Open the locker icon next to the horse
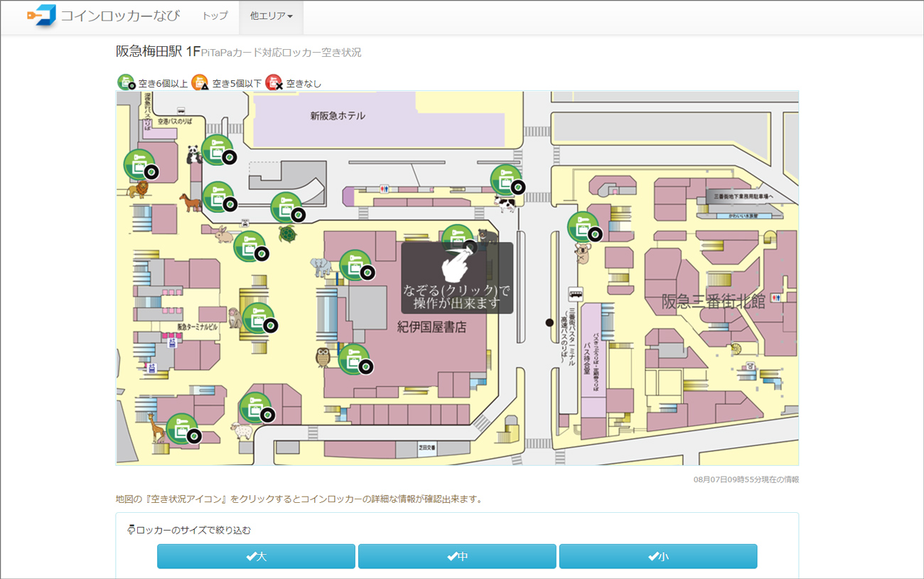 [x=218, y=198]
